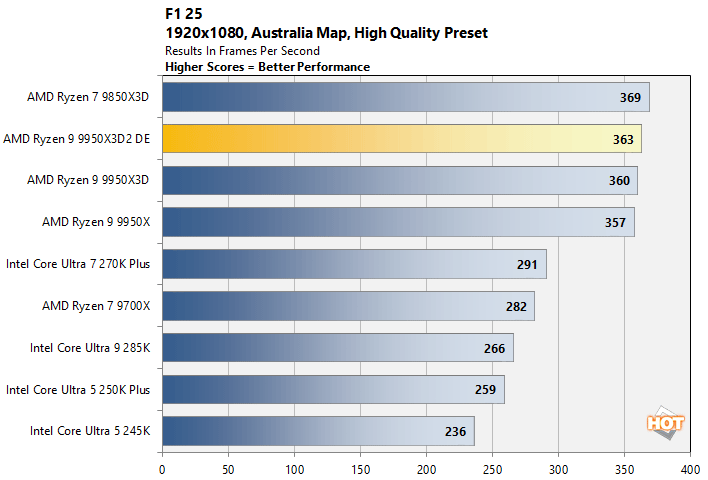Click the 291 score value
Viewport: 708px width, 480px height.
coord(527,265)
